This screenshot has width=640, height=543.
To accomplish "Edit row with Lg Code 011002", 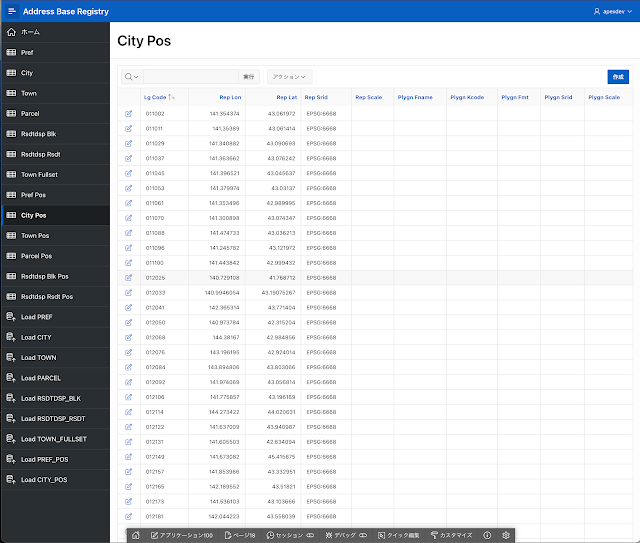I will (x=129, y=113).
